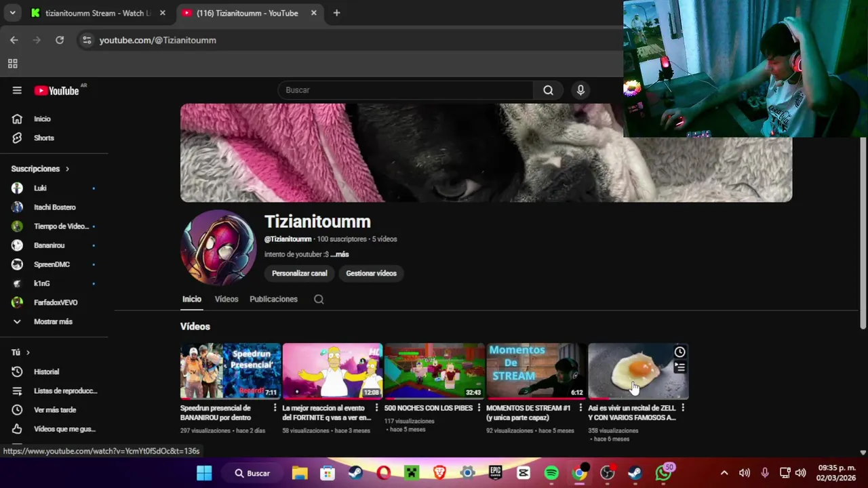868x488 pixels.
Task: Open options menu for Speedrun presencial video
Action: (275, 407)
